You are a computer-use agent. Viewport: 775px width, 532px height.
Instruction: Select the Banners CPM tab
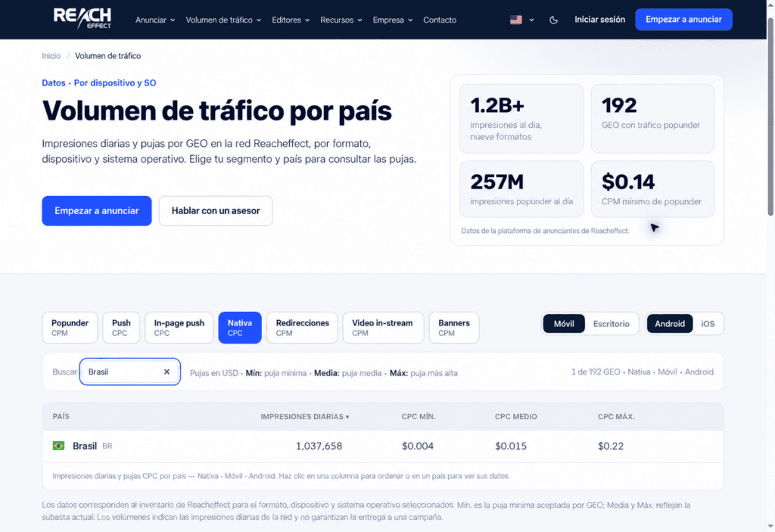tap(454, 328)
